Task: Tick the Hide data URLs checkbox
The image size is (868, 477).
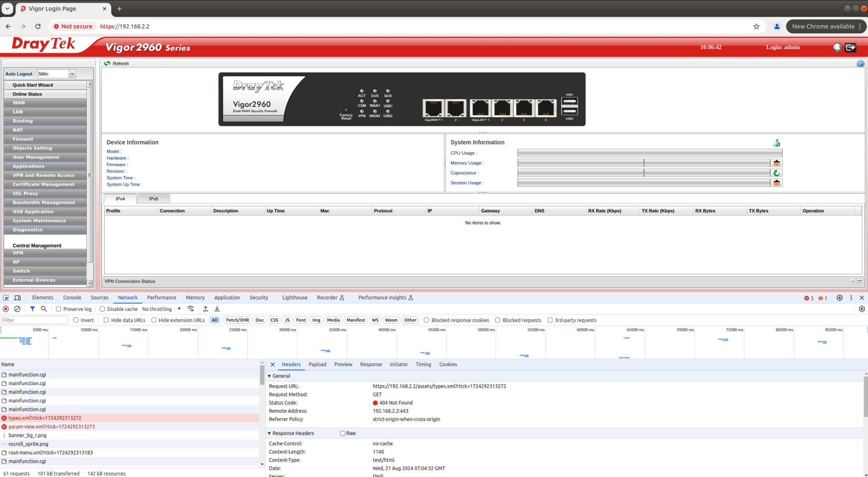Action: point(106,320)
